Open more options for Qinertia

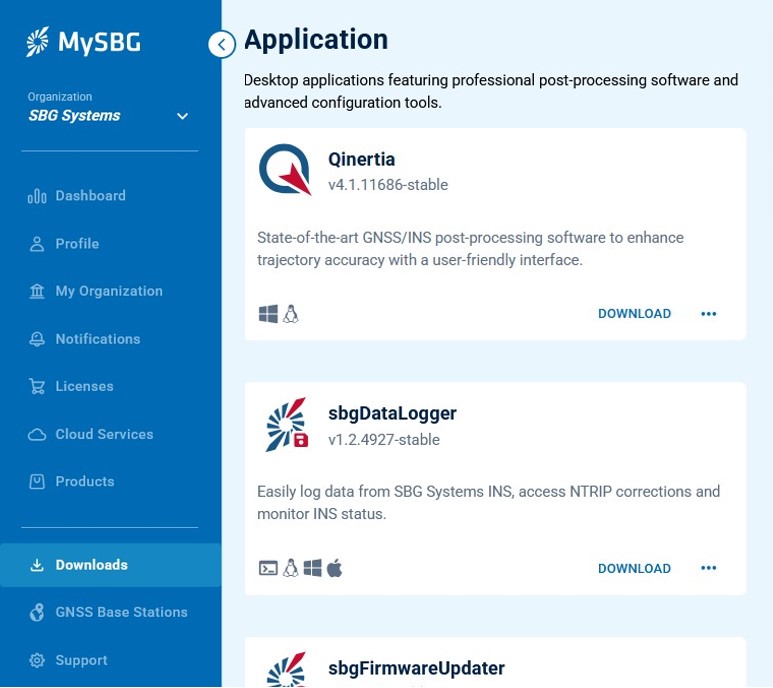tap(709, 314)
